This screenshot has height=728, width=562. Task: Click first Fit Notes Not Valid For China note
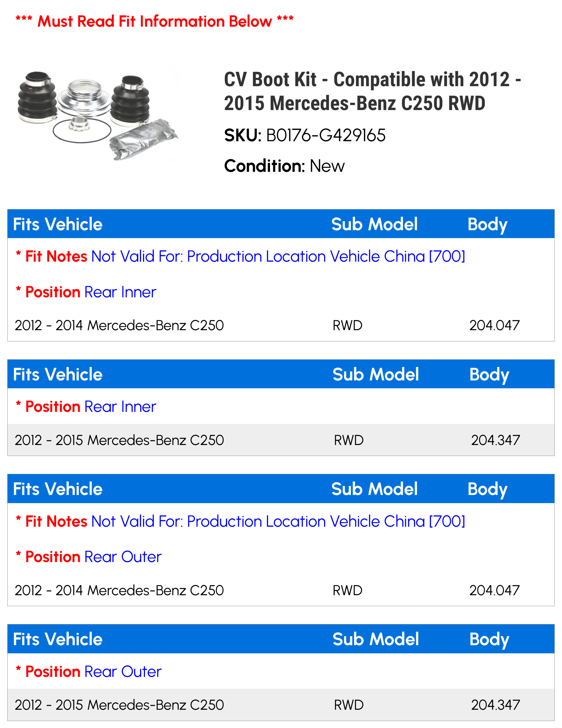coord(240,256)
